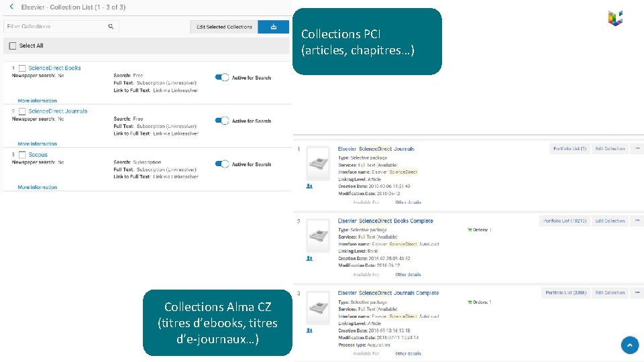Expand Available For under ScienceDirect Journals
Screen dimensions: 644x362
tap(366, 202)
